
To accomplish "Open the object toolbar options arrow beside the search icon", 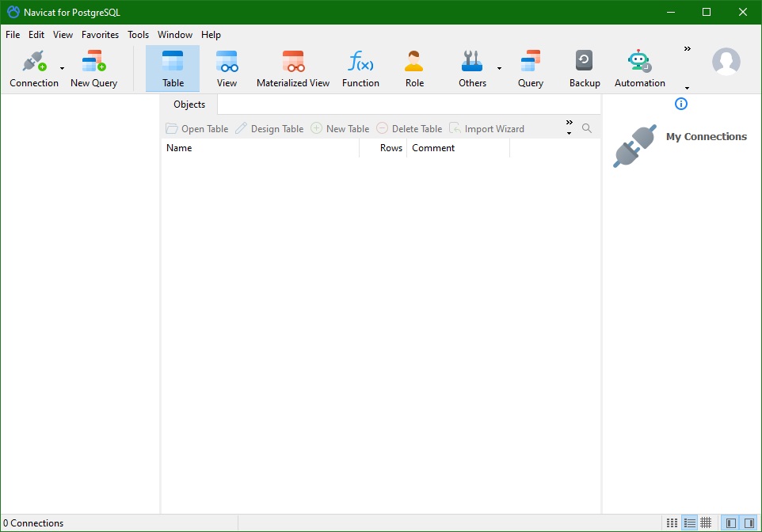I will [x=569, y=134].
